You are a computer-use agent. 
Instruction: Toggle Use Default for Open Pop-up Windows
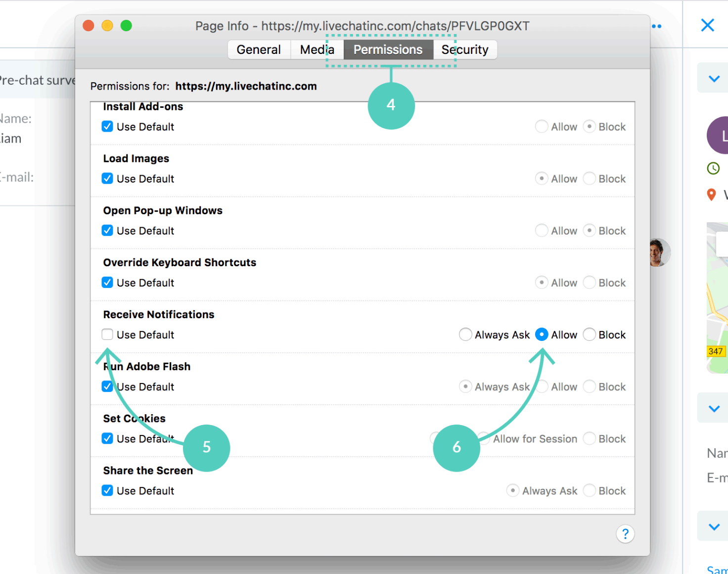pyautogui.click(x=107, y=231)
